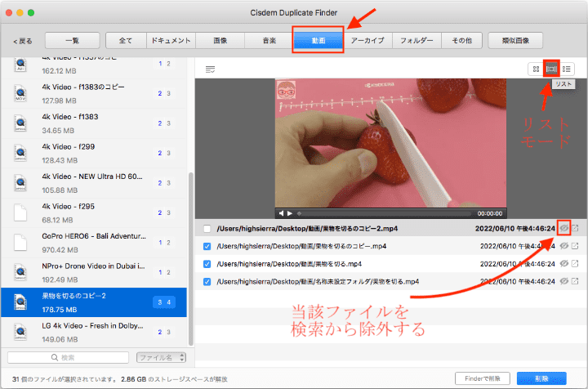Click the 検索 search field
Viewport: 588px width, 389px height.
68,357
